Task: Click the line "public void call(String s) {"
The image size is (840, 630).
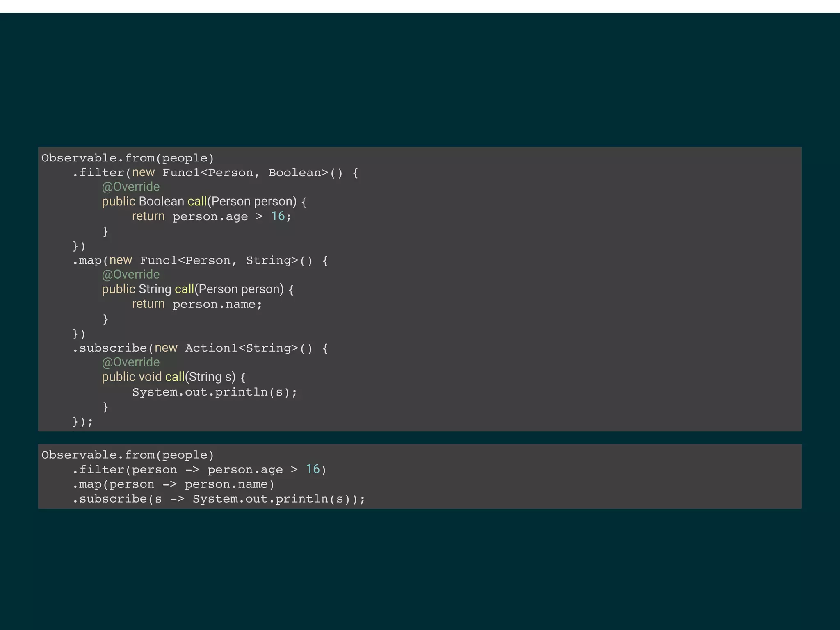Action: (x=173, y=377)
